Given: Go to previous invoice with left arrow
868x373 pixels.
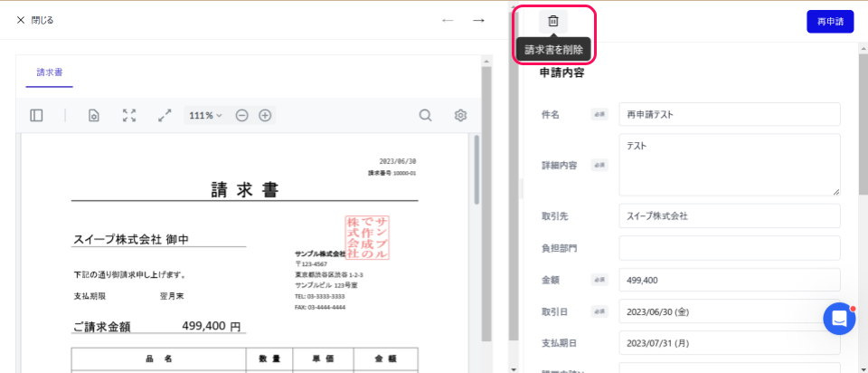Looking at the screenshot, I should pos(448,21).
